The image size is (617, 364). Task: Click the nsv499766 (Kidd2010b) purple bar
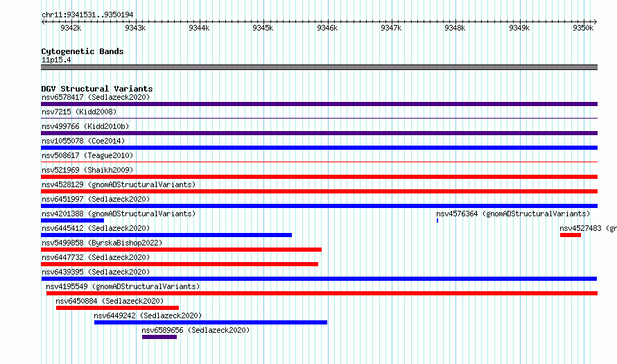click(x=319, y=133)
